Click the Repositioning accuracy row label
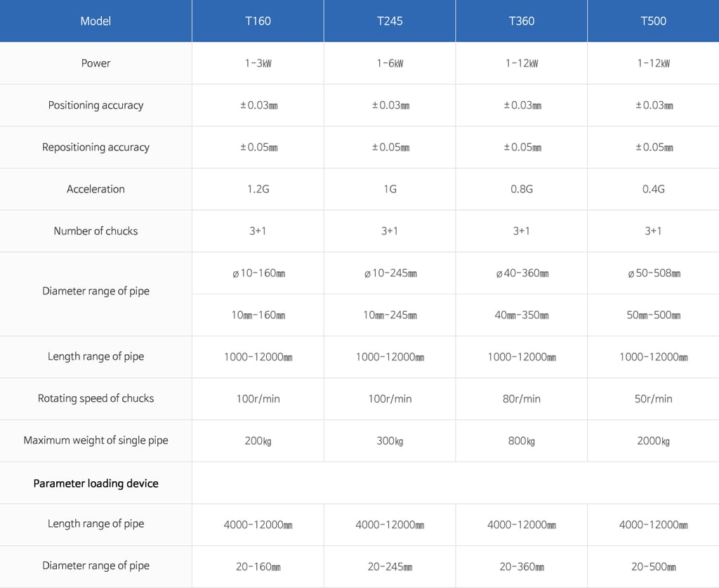Screen dimensions: 719x588 (x=95, y=148)
